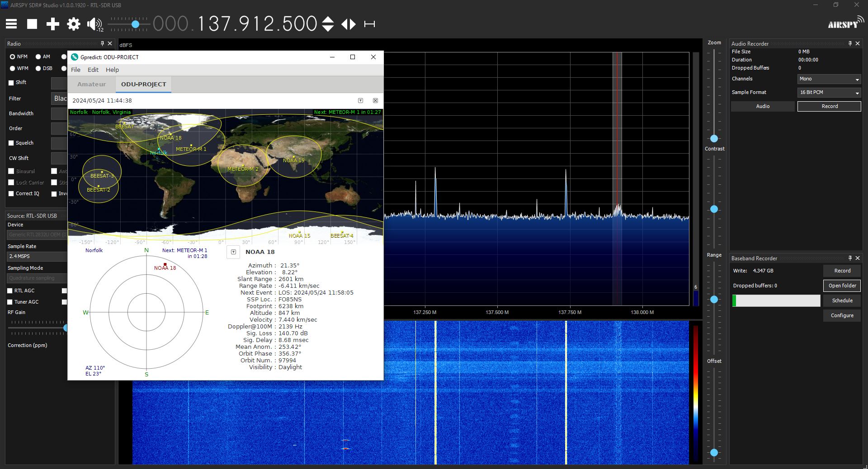The height and width of the screenshot is (469, 868).
Task: Stop the radio with the stop button
Action: coord(32,24)
